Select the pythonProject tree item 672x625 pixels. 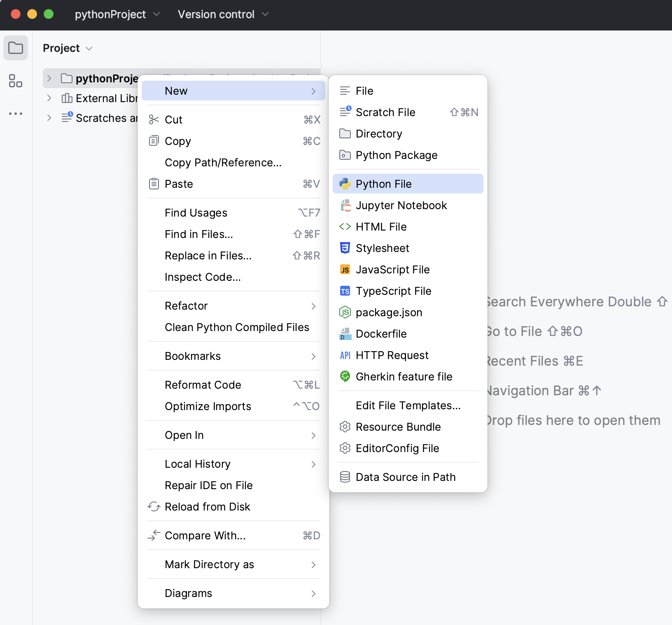point(105,78)
